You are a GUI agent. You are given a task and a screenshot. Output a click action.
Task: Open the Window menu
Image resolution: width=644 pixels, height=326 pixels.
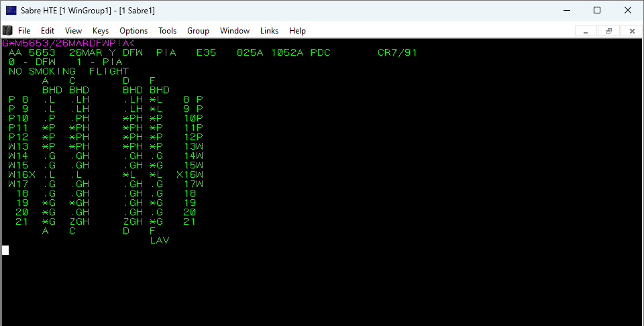[235, 31]
